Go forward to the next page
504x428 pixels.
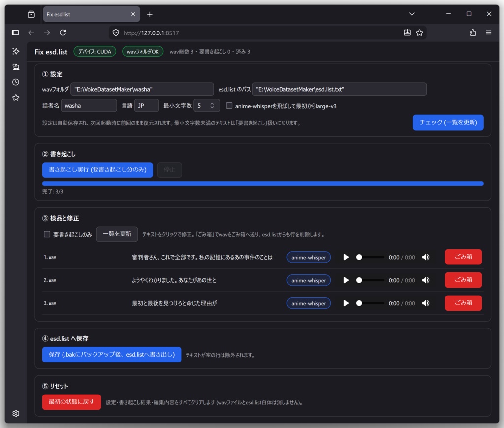coord(47,33)
